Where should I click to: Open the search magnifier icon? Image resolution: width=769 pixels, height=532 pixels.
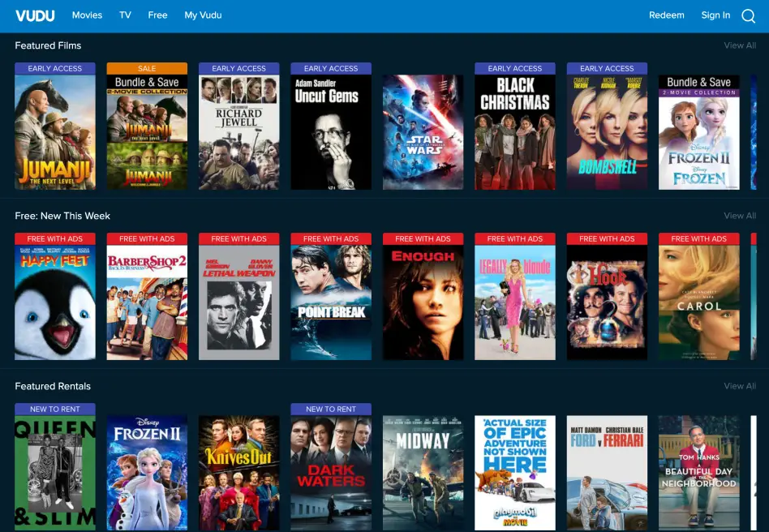point(748,15)
